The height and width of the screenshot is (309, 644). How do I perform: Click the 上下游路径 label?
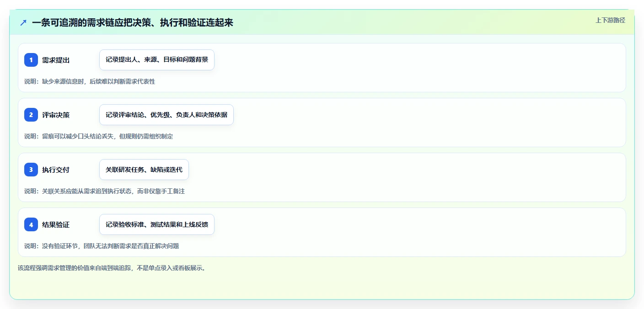610,20
